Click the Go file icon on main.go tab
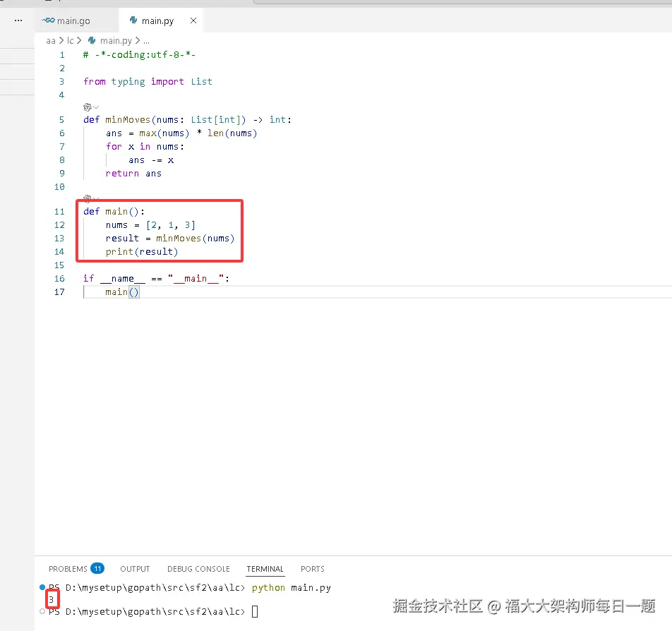This screenshot has width=672, height=631. pyautogui.click(x=49, y=20)
